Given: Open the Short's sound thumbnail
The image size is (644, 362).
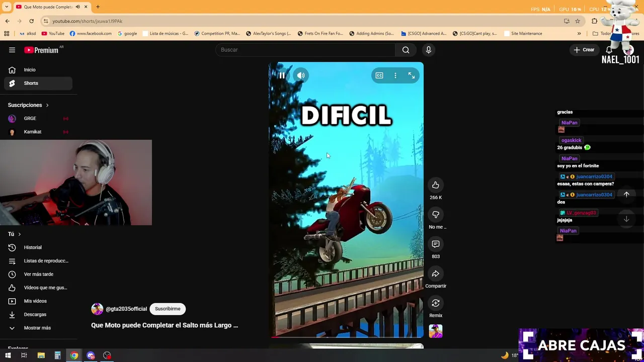Looking at the screenshot, I should click(x=436, y=331).
